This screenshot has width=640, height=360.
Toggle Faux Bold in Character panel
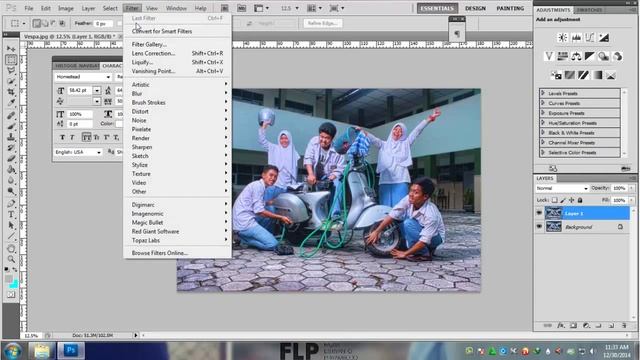tap(62, 138)
